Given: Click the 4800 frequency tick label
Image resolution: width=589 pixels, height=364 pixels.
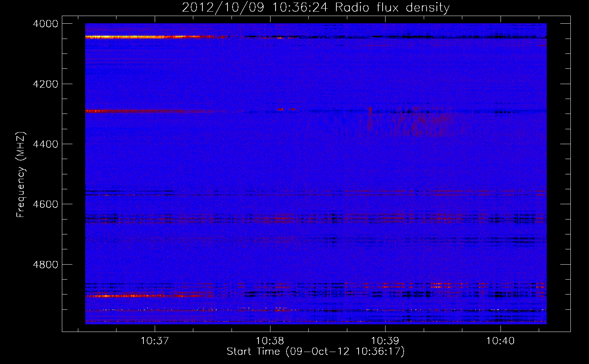Looking at the screenshot, I should 46,265.
